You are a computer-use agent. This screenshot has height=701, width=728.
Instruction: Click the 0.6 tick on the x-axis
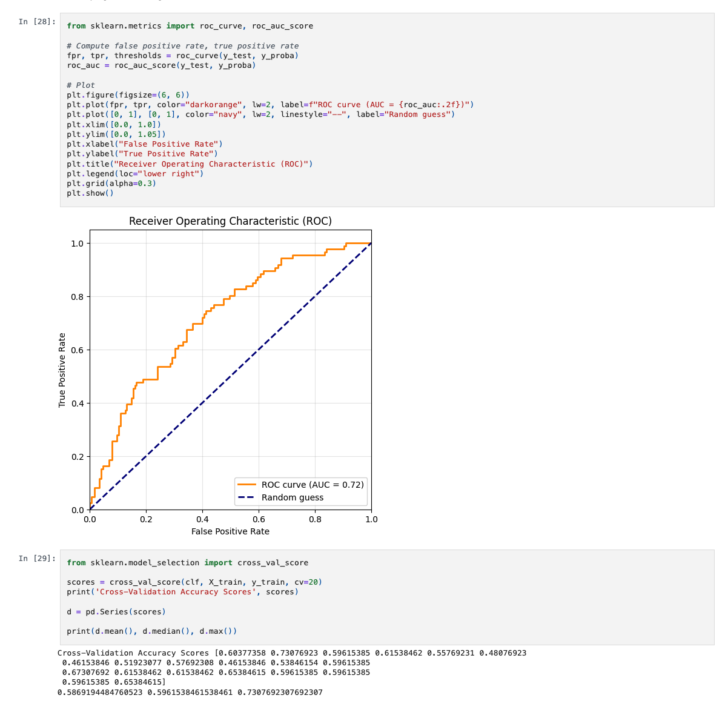click(259, 519)
